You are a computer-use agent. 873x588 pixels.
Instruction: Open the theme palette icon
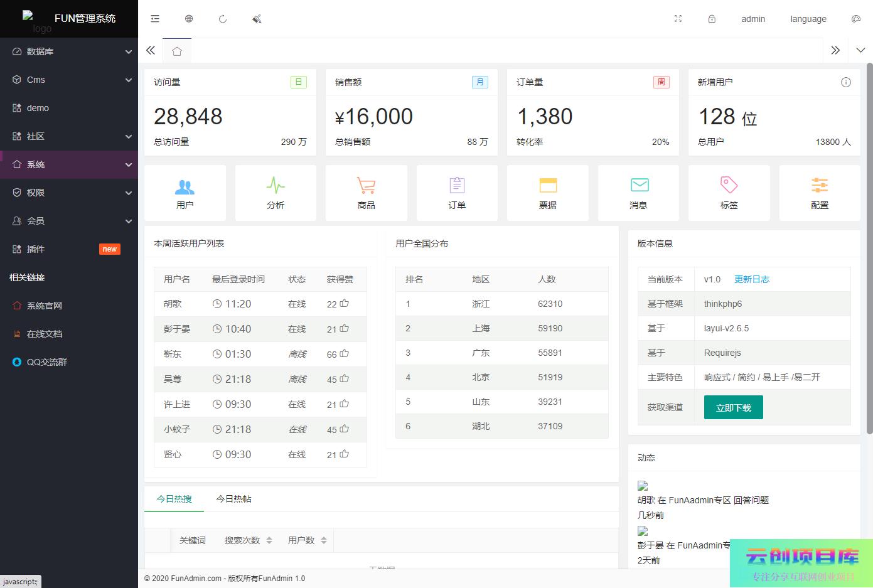coord(855,19)
